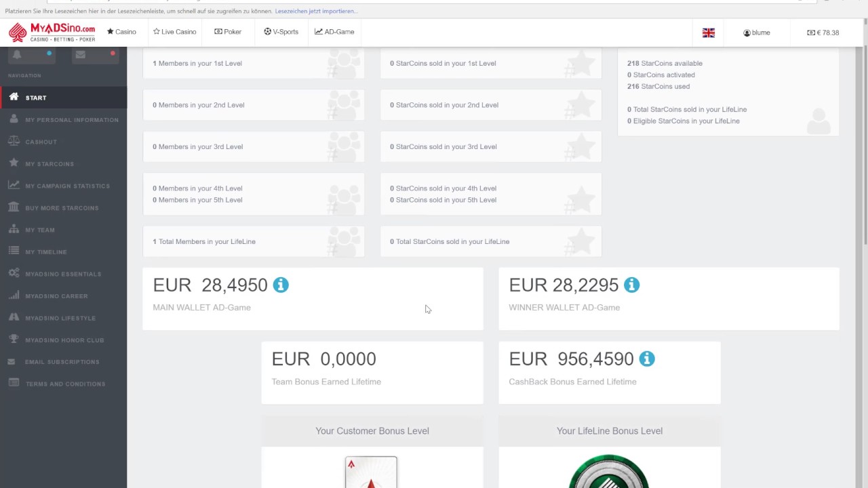
Task: Click the info icon beside CashBack Bonus amount
Action: [x=647, y=359]
